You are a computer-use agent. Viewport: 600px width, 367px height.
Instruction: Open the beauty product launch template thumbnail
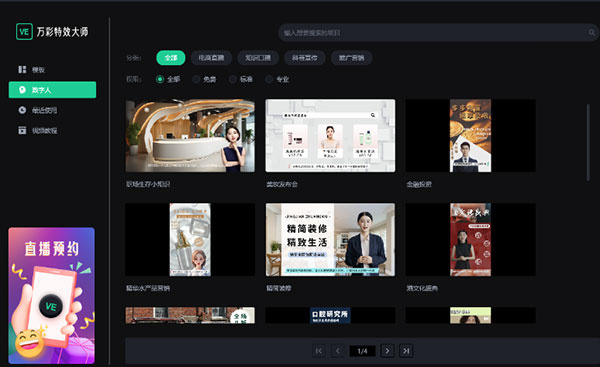pos(330,135)
